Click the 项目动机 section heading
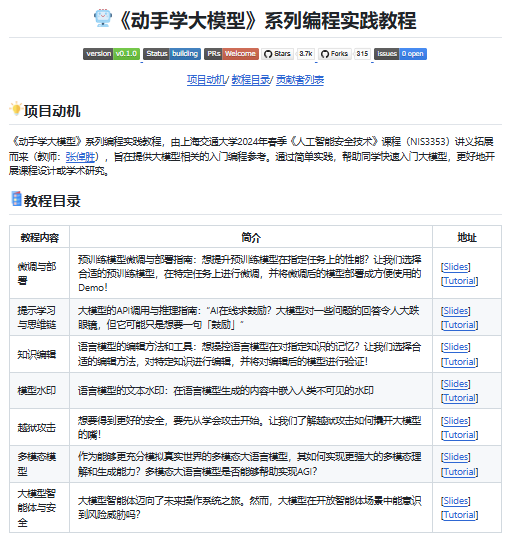 coord(52,111)
